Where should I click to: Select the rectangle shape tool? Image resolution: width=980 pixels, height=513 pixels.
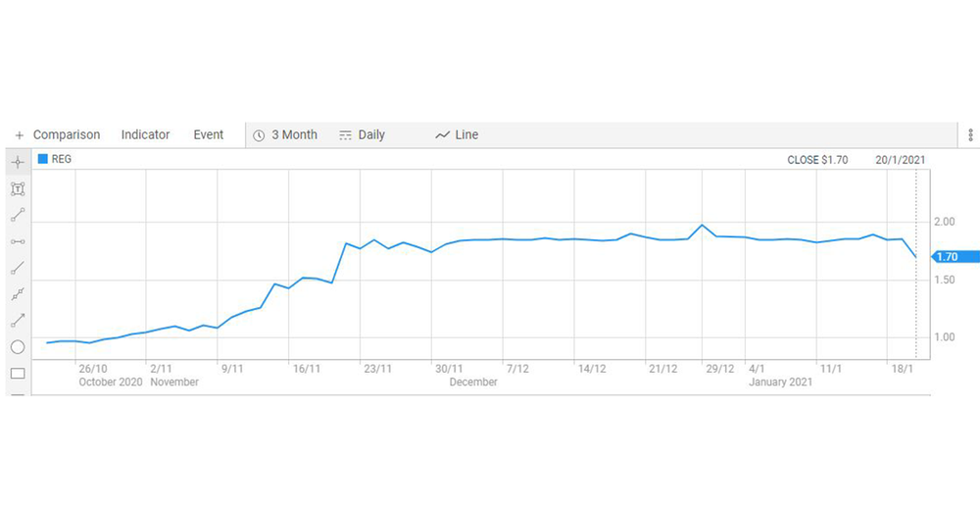pyautogui.click(x=18, y=374)
